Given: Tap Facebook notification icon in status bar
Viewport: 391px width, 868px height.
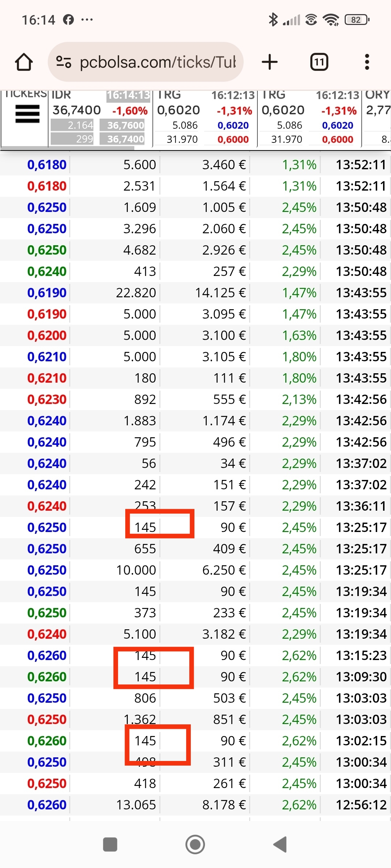Looking at the screenshot, I should coord(68,20).
